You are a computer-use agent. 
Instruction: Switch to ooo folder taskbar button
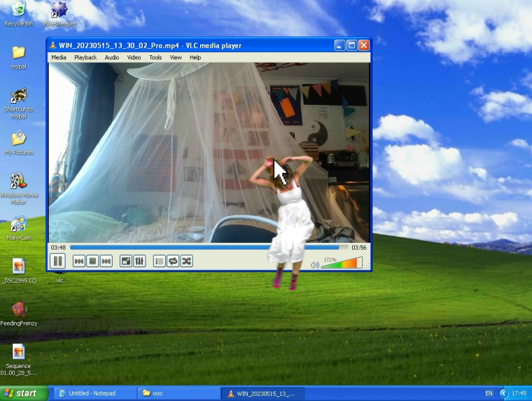click(x=179, y=393)
